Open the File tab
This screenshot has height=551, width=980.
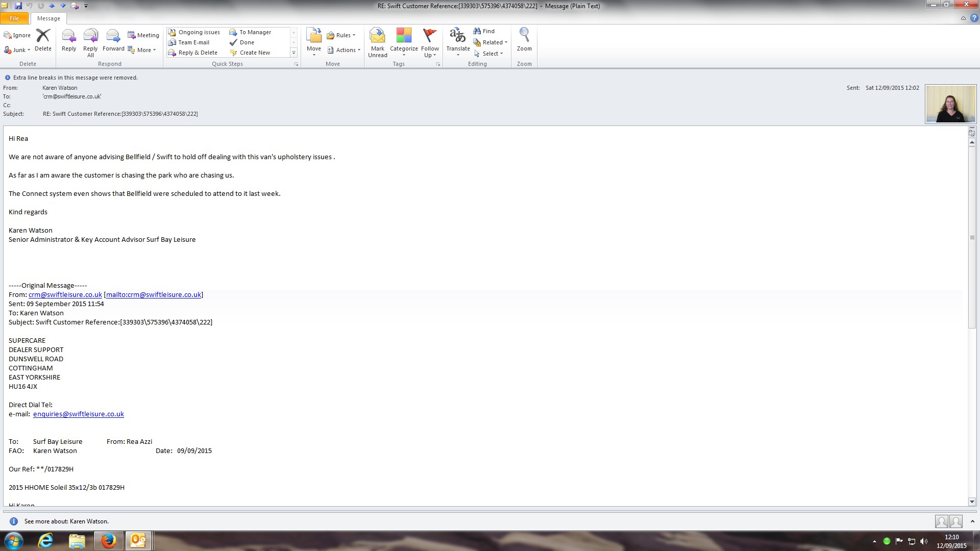(14, 18)
